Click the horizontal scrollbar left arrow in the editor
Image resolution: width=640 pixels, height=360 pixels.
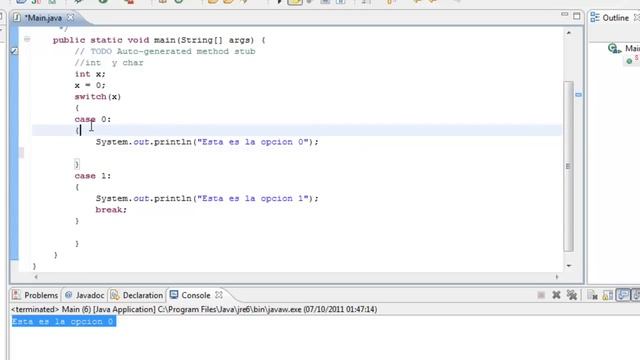[x=36, y=277]
